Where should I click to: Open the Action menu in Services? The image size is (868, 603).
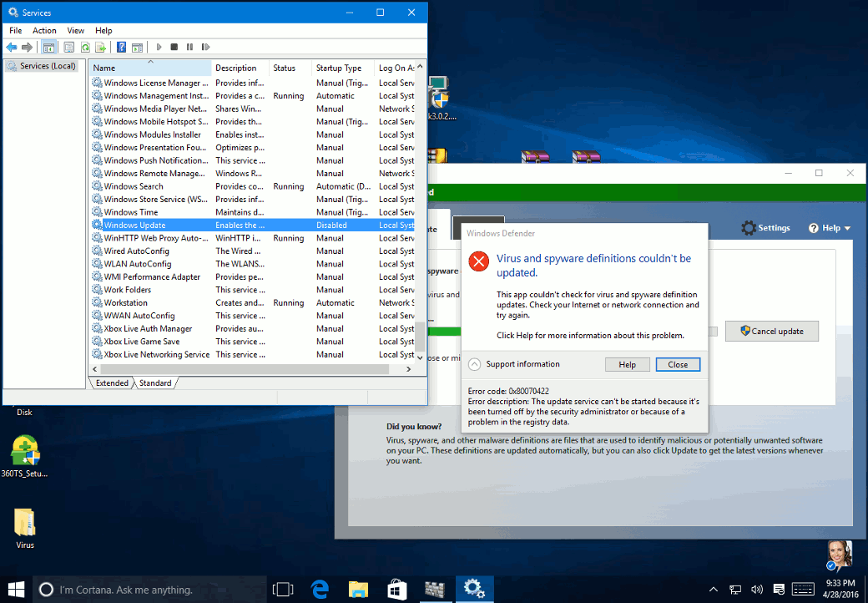click(44, 31)
